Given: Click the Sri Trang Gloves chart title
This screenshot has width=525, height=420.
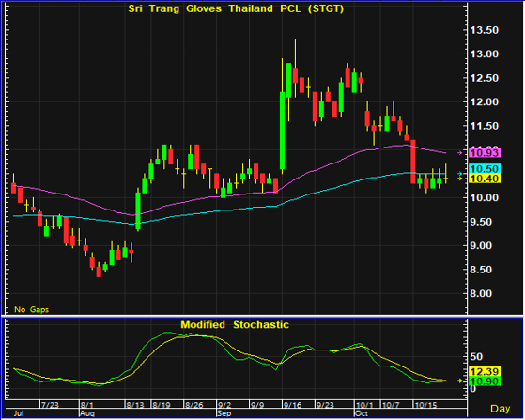Looking at the screenshot, I should coord(236,8).
